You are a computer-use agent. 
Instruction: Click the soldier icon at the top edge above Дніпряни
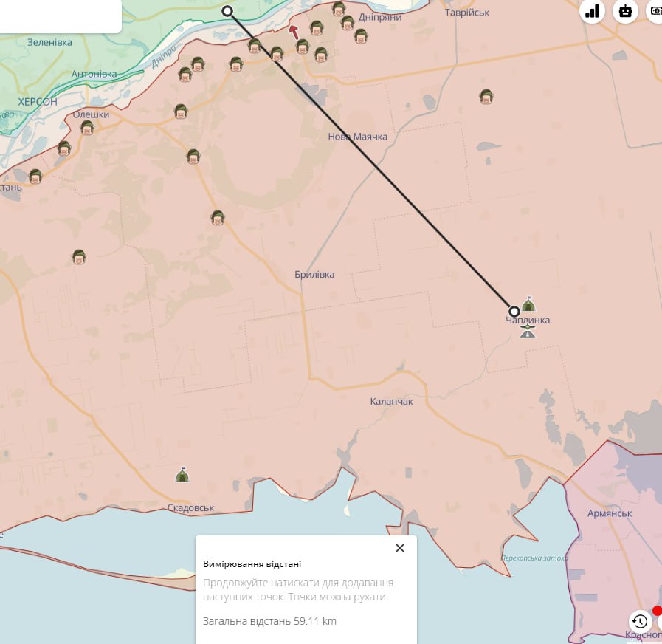click(339, 8)
